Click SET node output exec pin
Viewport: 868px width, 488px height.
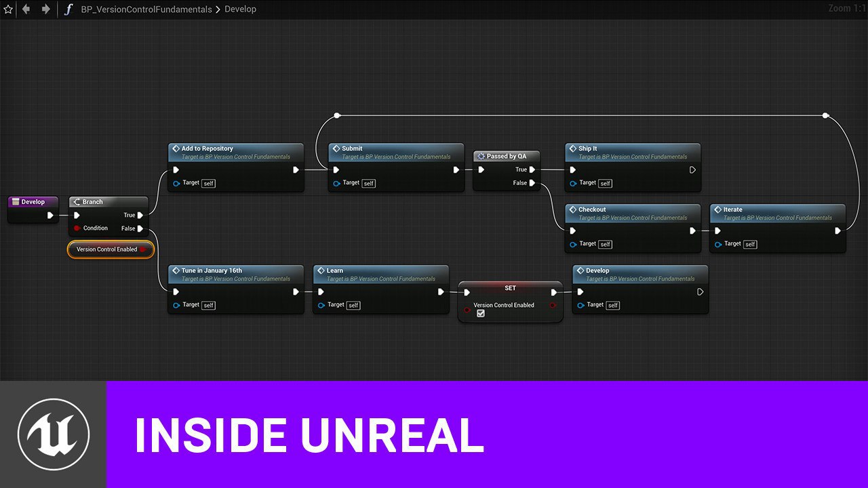click(553, 292)
